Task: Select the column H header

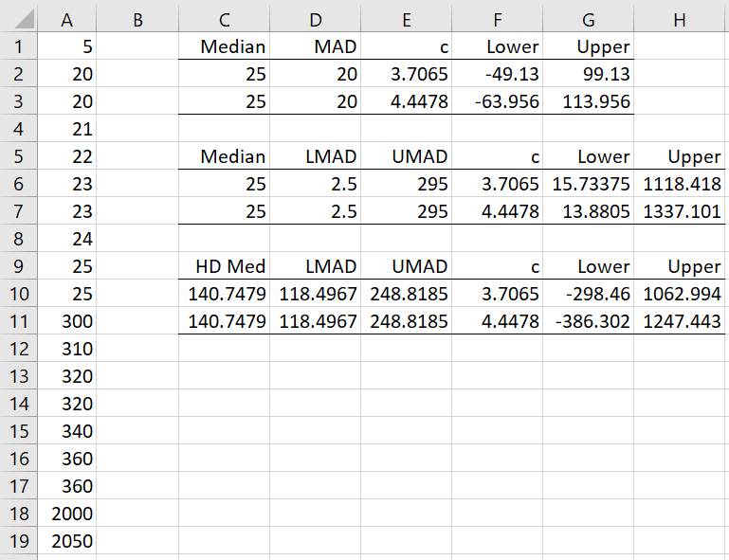Action: 680,19
